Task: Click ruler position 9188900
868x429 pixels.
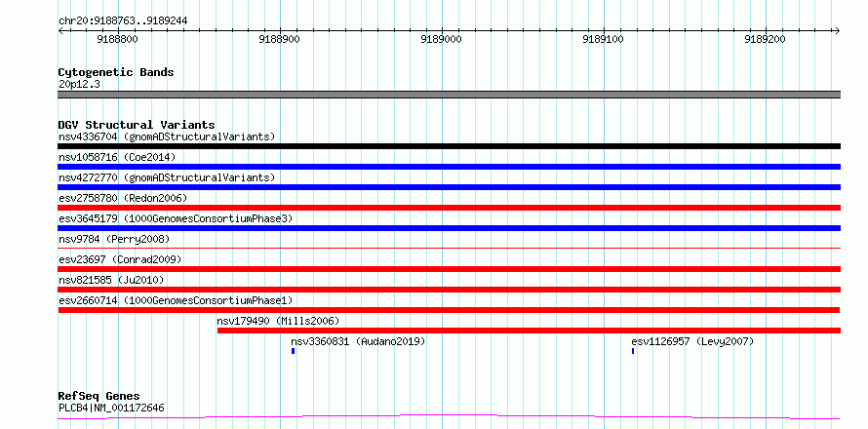Action: point(280,39)
